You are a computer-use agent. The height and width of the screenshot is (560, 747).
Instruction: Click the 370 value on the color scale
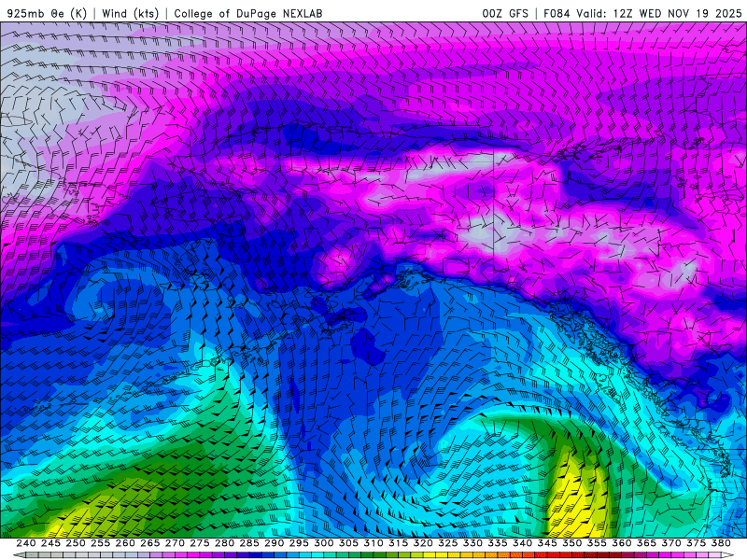click(x=671, y=543)
